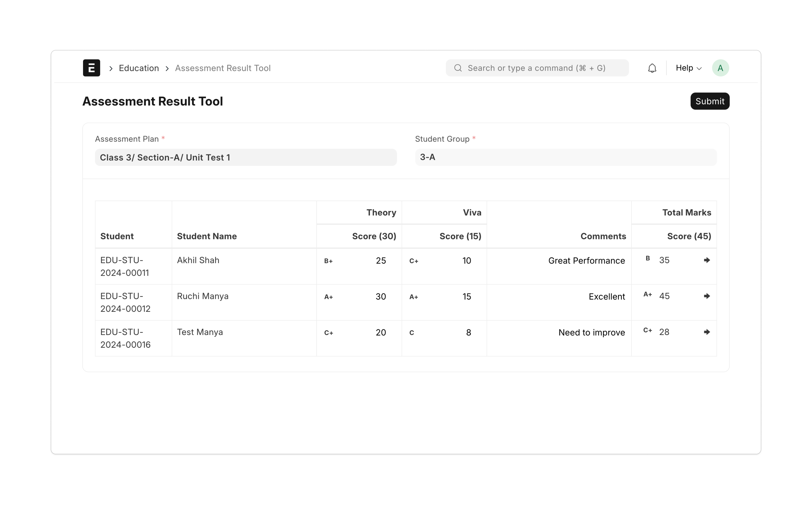Expand the Help dropdown menu
Viewport: 812px width, 506px height.
(688, 68)
